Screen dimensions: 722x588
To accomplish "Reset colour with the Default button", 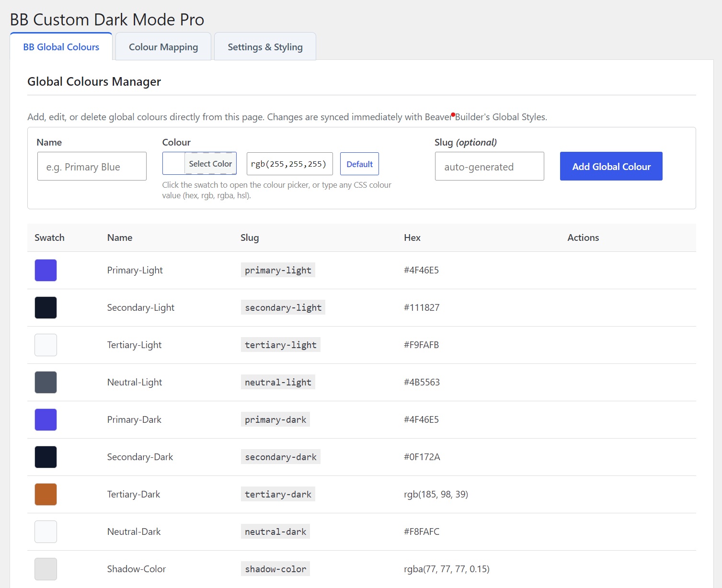I will pos(359,164).
